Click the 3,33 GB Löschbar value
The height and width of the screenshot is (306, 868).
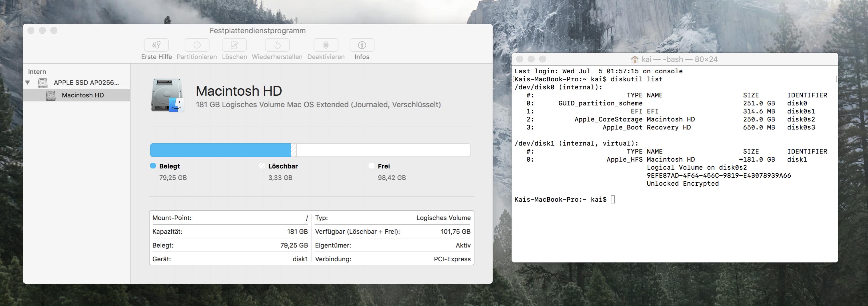(x=280, y=178)
